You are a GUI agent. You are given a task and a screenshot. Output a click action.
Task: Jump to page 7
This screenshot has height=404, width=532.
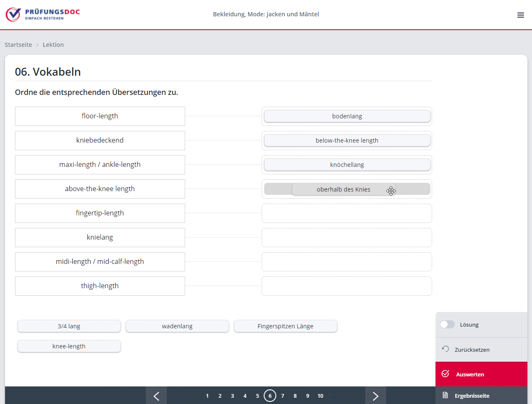click(283, 396)
